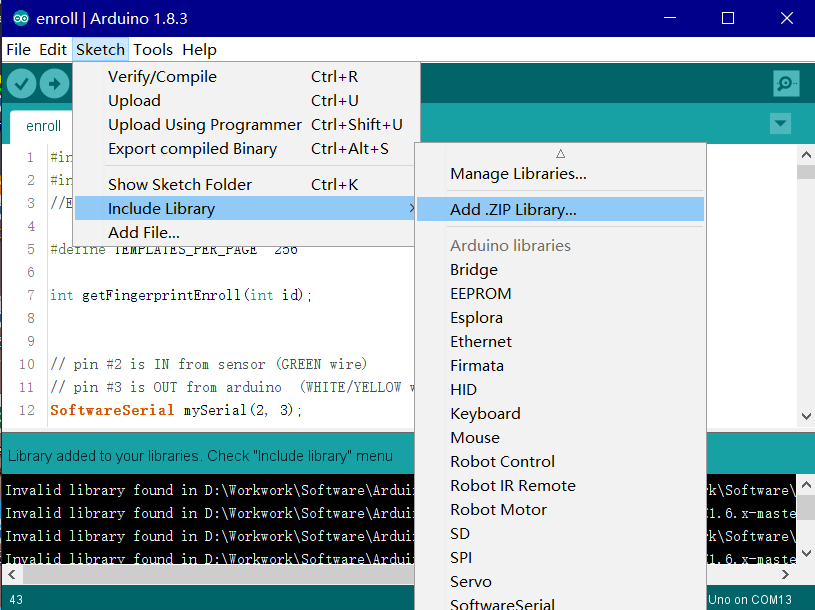Choose Show Sketch Folder

point(180,185)
